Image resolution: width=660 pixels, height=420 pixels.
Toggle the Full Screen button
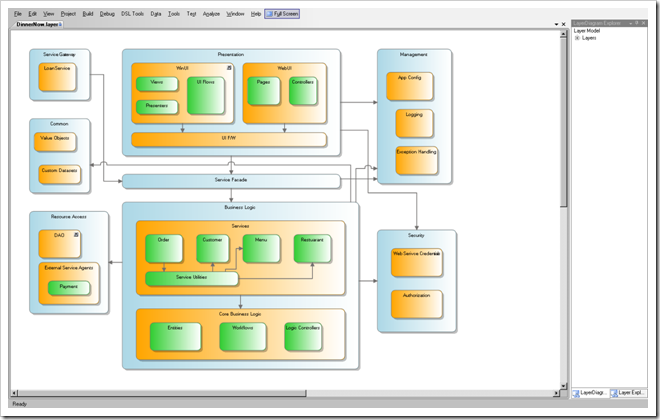point(282,14)
